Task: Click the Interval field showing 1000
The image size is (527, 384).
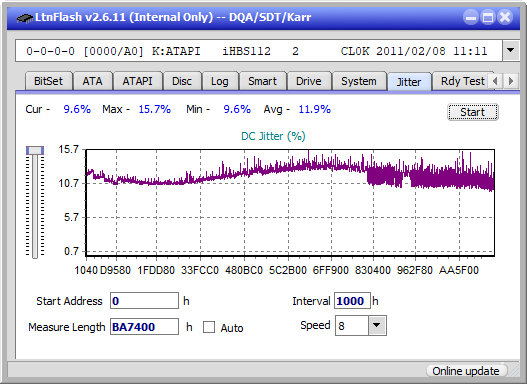Action: [x=352, y=301]
